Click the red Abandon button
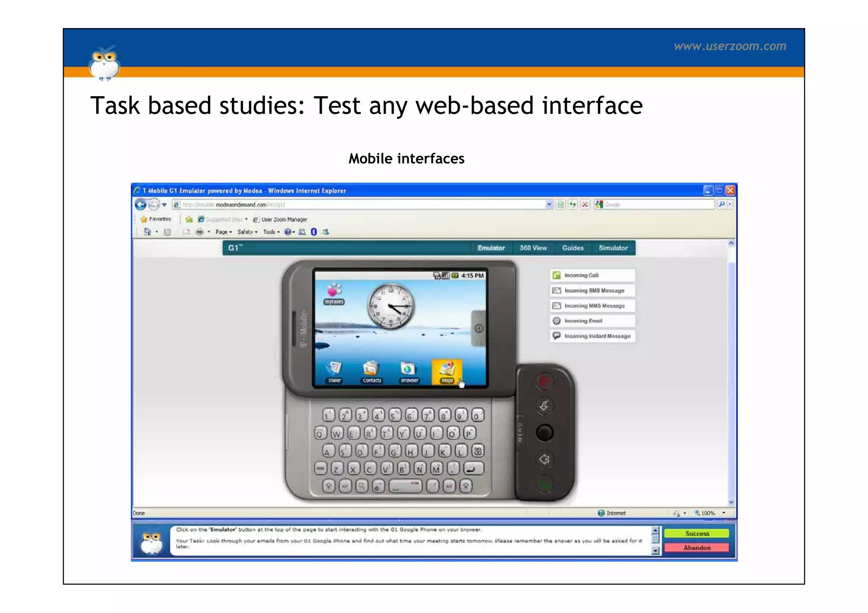868x613 pixels. (x=696, y=548)
